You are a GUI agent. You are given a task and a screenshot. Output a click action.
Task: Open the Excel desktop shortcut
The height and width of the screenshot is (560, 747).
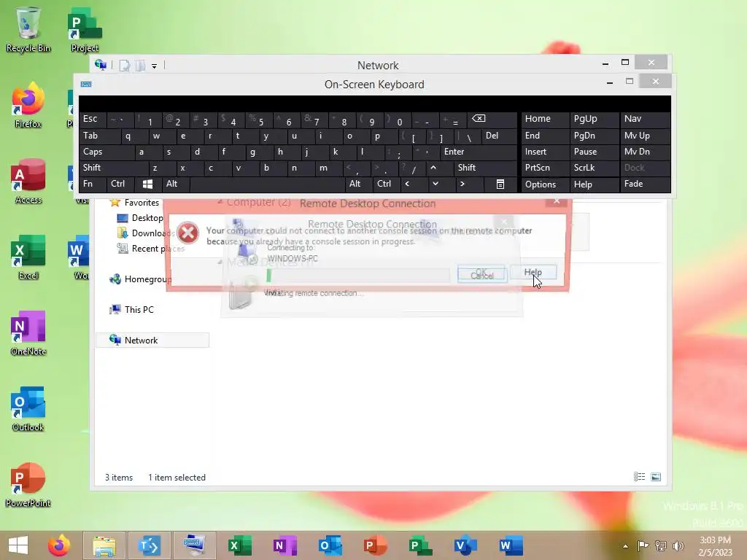tap(28, 257)
